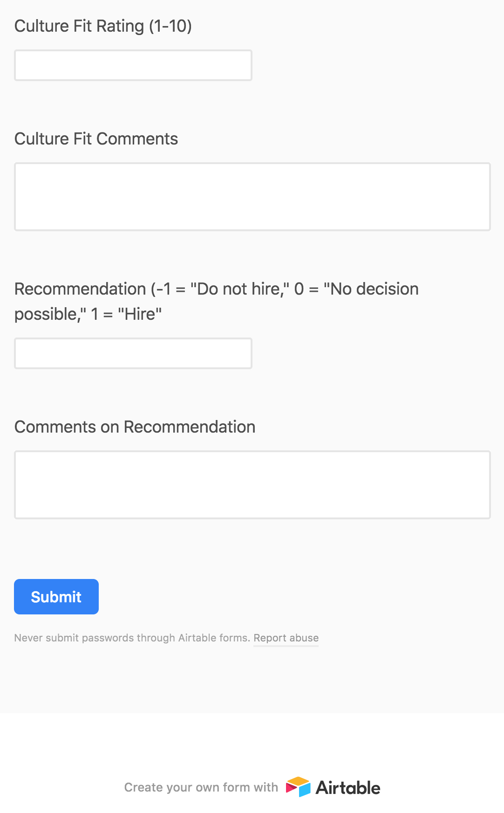
Task: Click the "(1-10)" range hint in rating label
Action: pos(170,26)
